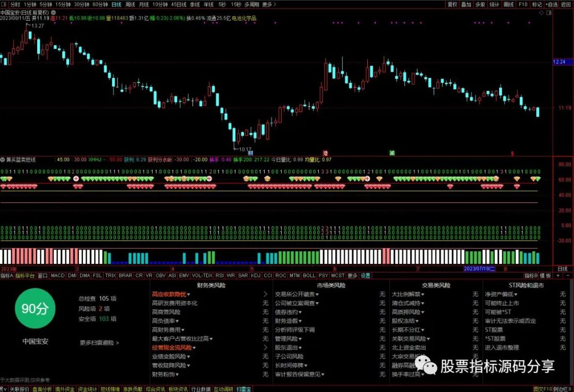Click the green 90分 score circle

point(35,309)
